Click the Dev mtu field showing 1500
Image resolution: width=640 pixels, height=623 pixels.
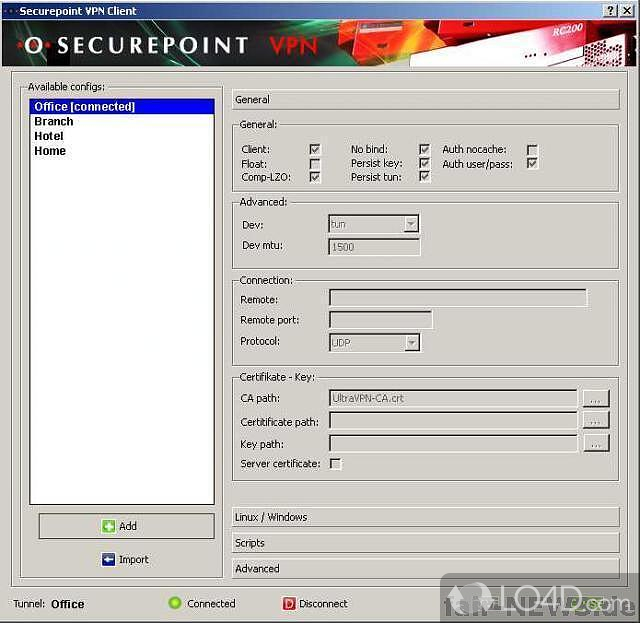[x=374, y=247]
